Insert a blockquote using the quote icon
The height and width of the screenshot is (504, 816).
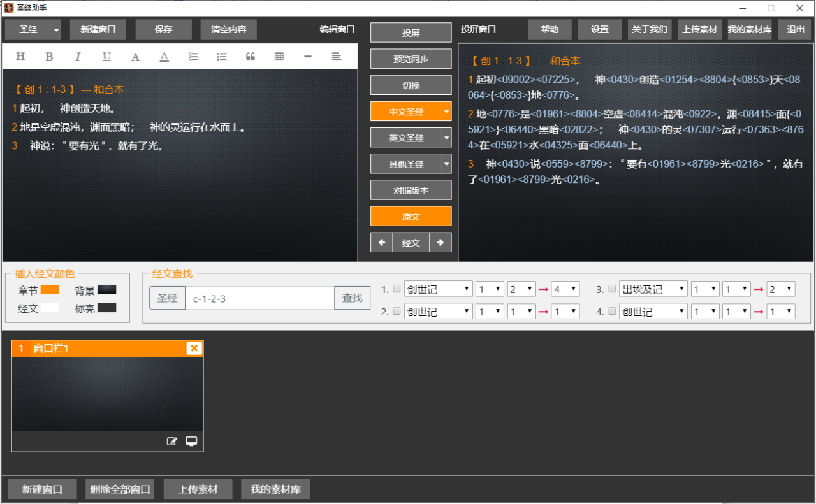tap(251, 57)
